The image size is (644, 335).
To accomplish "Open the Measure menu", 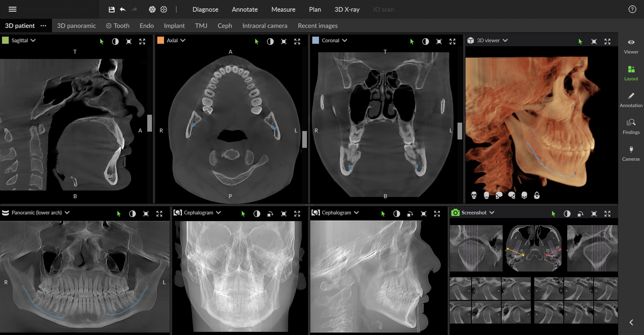I will click(283, 9).
